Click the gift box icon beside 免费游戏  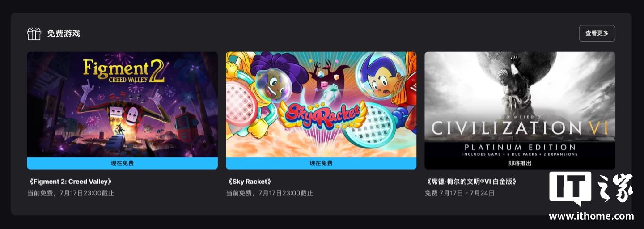34,34
